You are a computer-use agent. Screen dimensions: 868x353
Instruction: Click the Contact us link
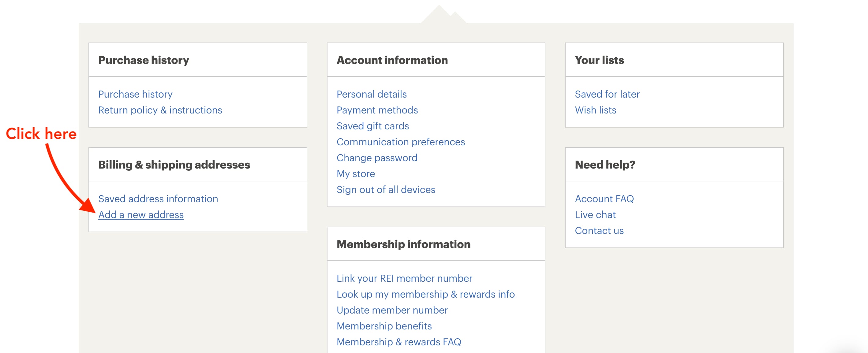[599, 230]
